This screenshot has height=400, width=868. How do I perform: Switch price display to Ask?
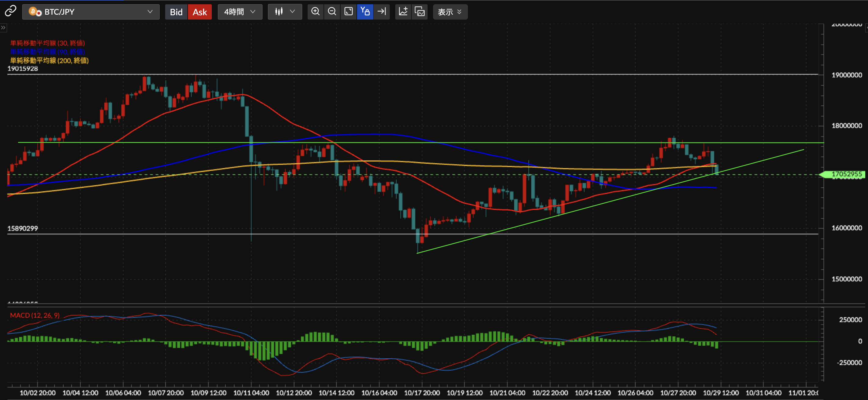tap(200, 12)
